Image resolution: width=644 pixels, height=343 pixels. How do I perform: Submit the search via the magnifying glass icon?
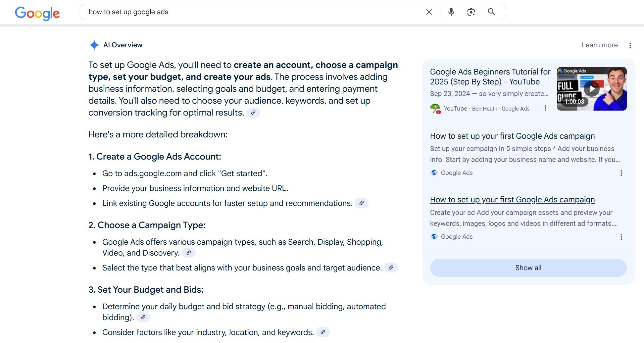coord(491,12)
